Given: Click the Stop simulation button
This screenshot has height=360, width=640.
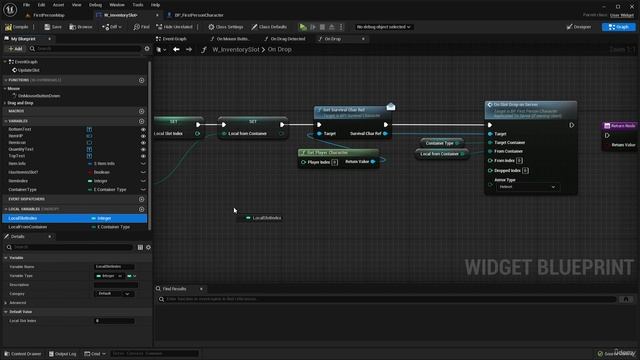Looking at the screenshot, I should (322, 27).
